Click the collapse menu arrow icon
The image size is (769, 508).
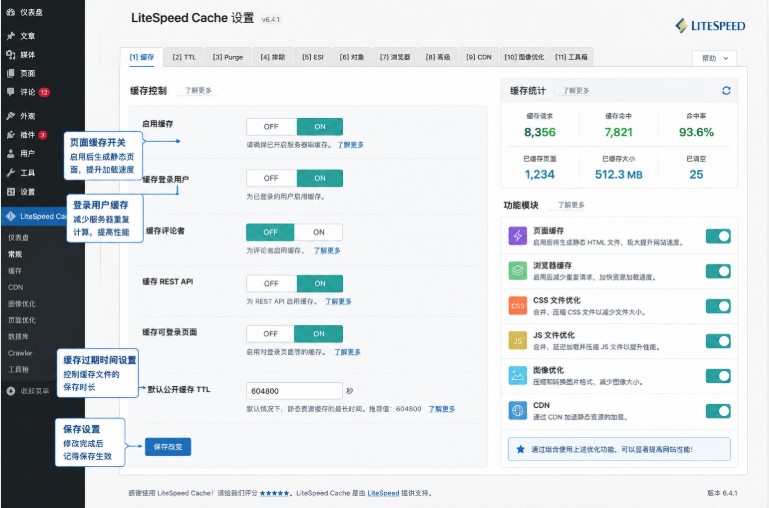point(11,391)
